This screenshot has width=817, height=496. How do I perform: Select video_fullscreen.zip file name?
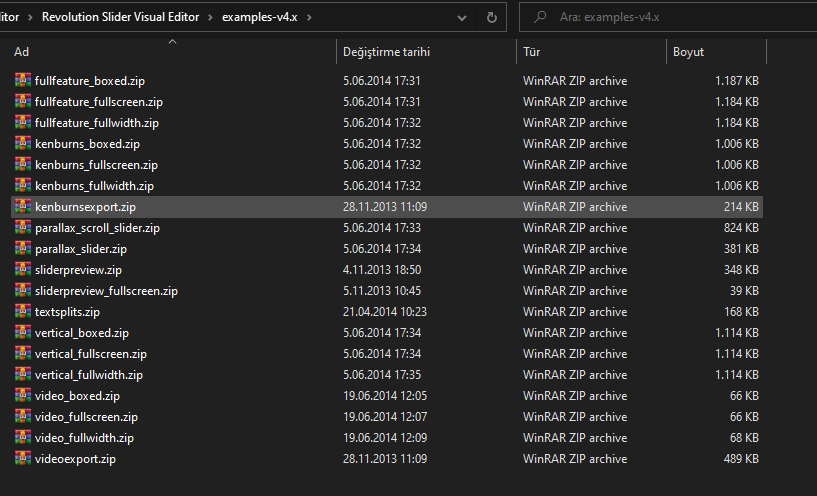coord(86,417)
